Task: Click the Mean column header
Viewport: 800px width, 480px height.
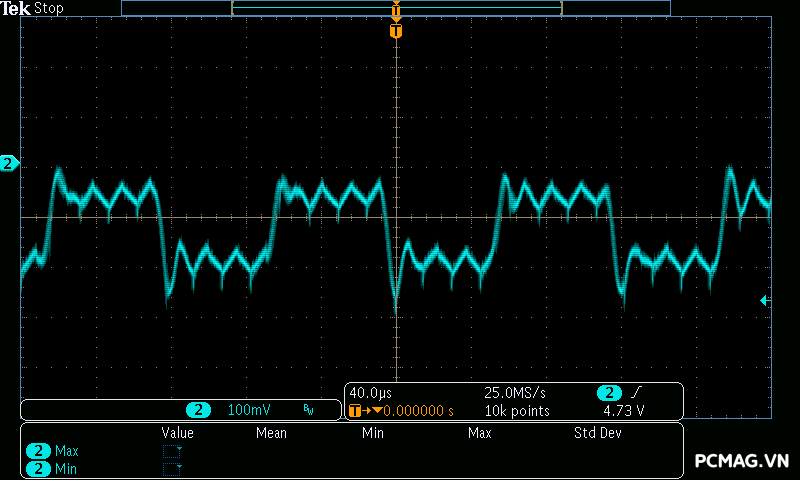Action: pyautogui.click(x=271, y=433)
